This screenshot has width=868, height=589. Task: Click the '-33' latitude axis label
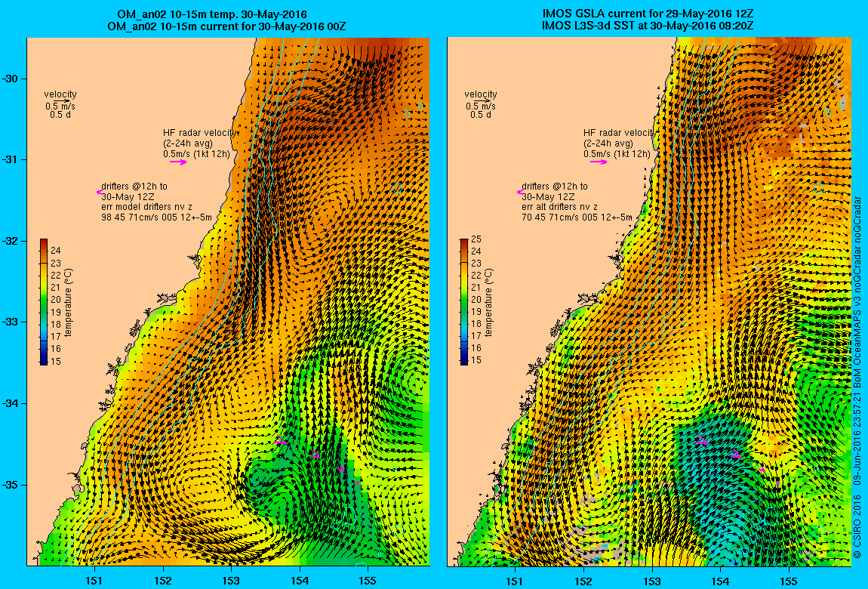click(x=11, y=322)
